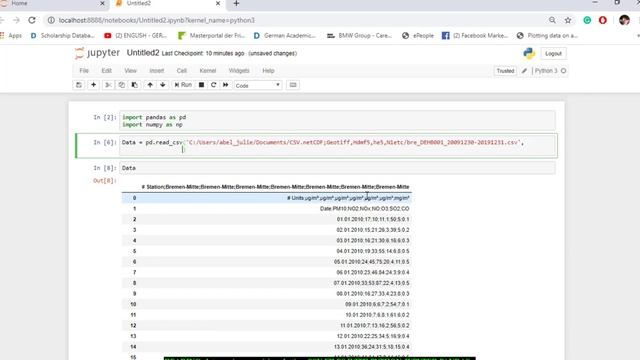Open Scholarship Database bookmark
This screenshot has height=360, width=640.
(62, 36)
